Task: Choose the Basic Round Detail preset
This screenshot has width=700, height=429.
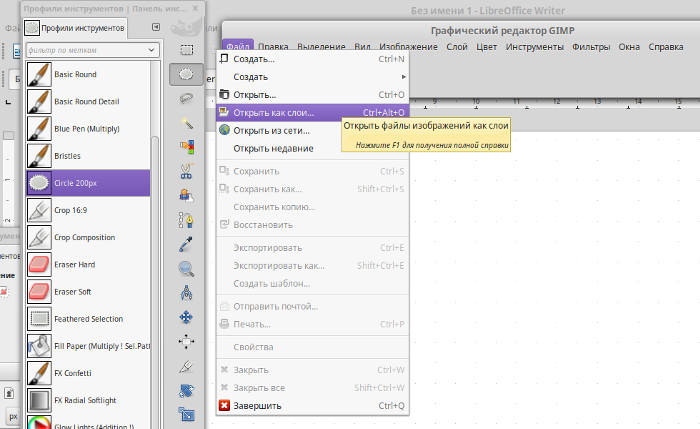Action: point(88,101)
